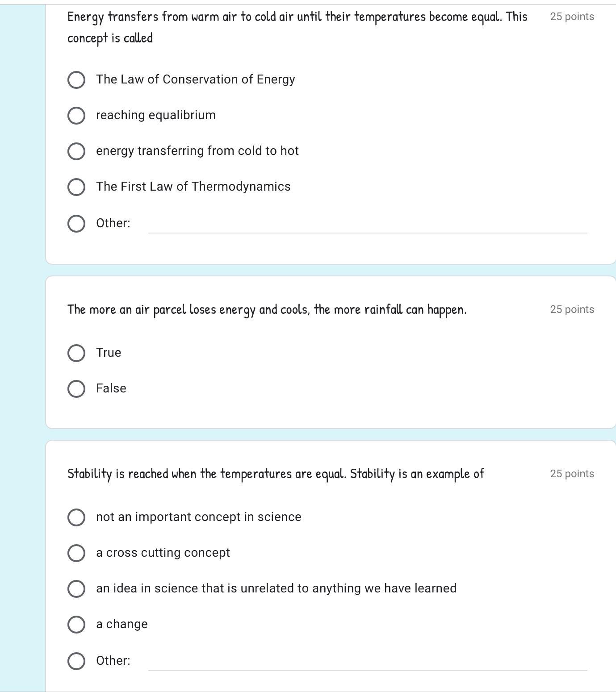Viewport: 616px width, 692px height.
Task: Pick 'The First Law of Thermodynamics' option
Action: (x=76, y=187)
